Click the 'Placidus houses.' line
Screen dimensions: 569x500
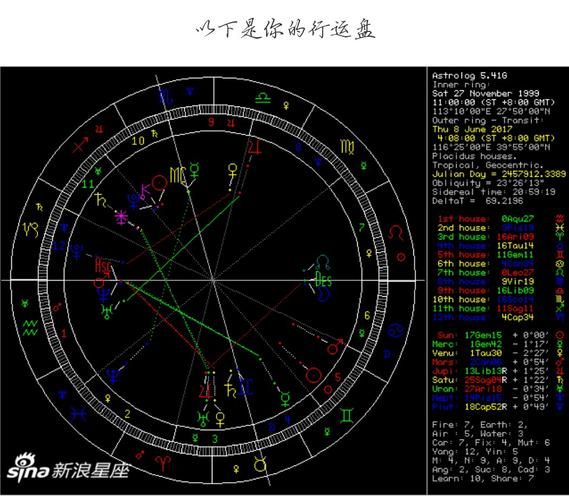(x=474, y=156)
